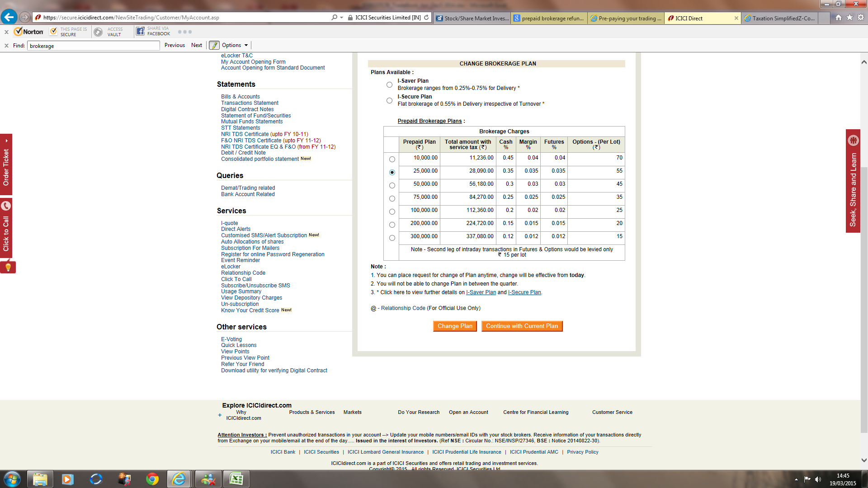
Task: Expand the Order Ticket side panel
Action: click(x=6, y=164)
